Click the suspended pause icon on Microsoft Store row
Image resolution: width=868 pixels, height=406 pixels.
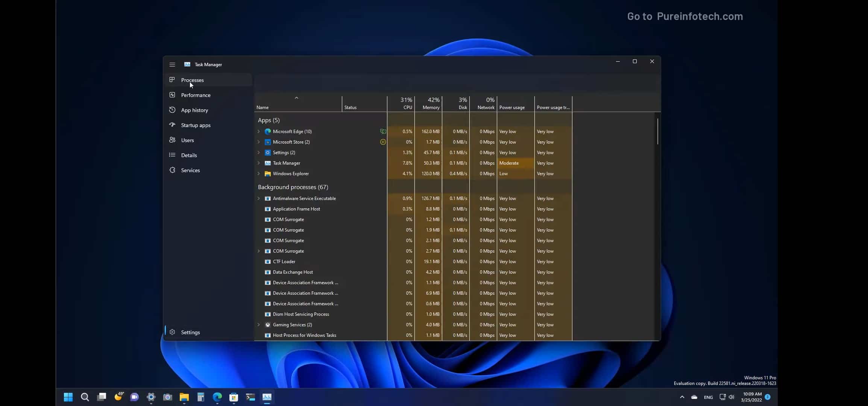383,142
